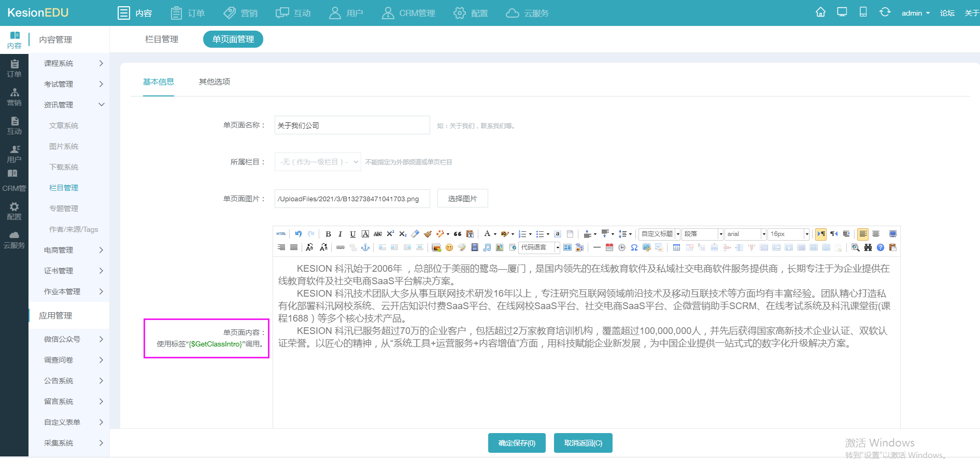Click the insert music note icon

tap(487, 247)
